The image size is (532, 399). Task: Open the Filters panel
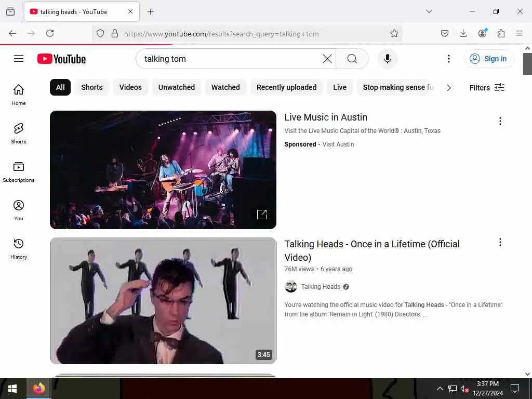tap(487, 88)
